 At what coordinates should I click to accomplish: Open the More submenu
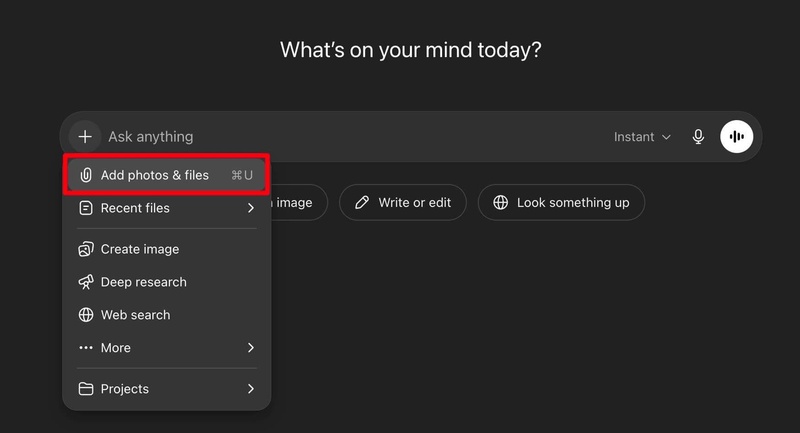point(166,348)
